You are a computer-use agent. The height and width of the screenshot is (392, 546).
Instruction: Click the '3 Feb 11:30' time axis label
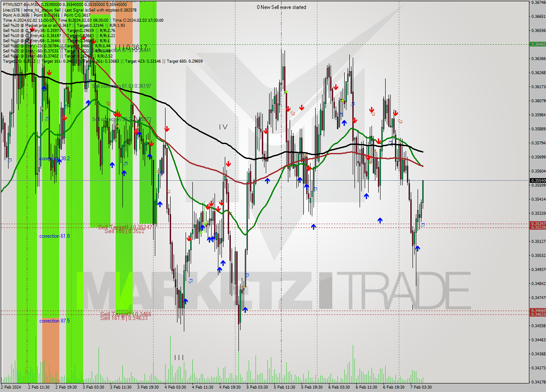121,387
